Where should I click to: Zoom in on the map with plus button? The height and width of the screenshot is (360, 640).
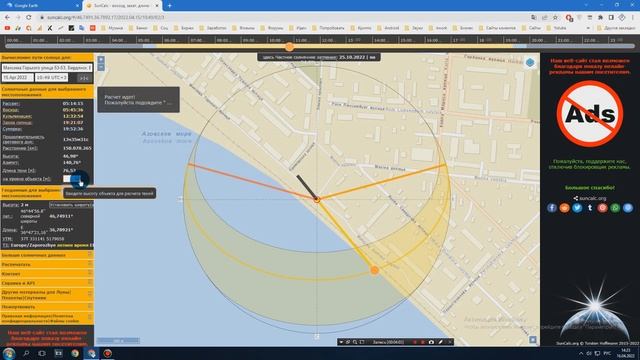(101, 60)
